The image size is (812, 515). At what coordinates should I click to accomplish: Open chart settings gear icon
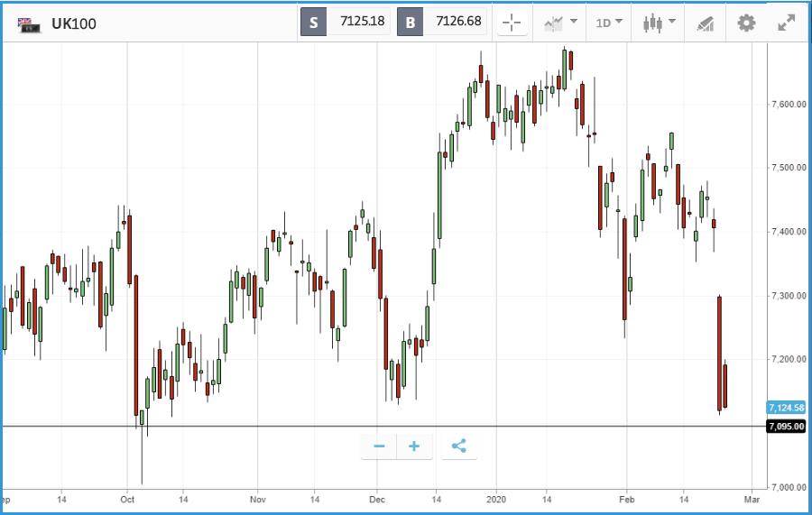tap(746, 23)
